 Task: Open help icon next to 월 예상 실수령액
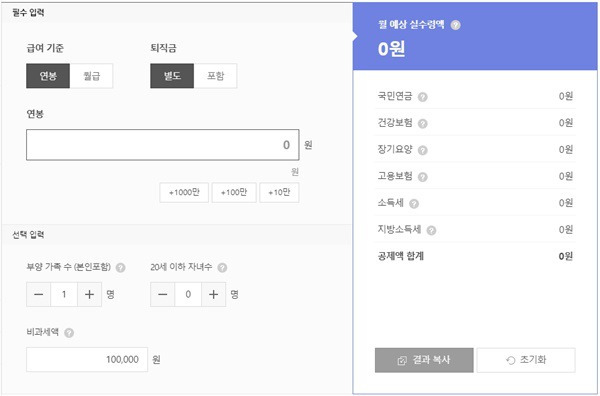pyautogui.click(x=455, y=25)
